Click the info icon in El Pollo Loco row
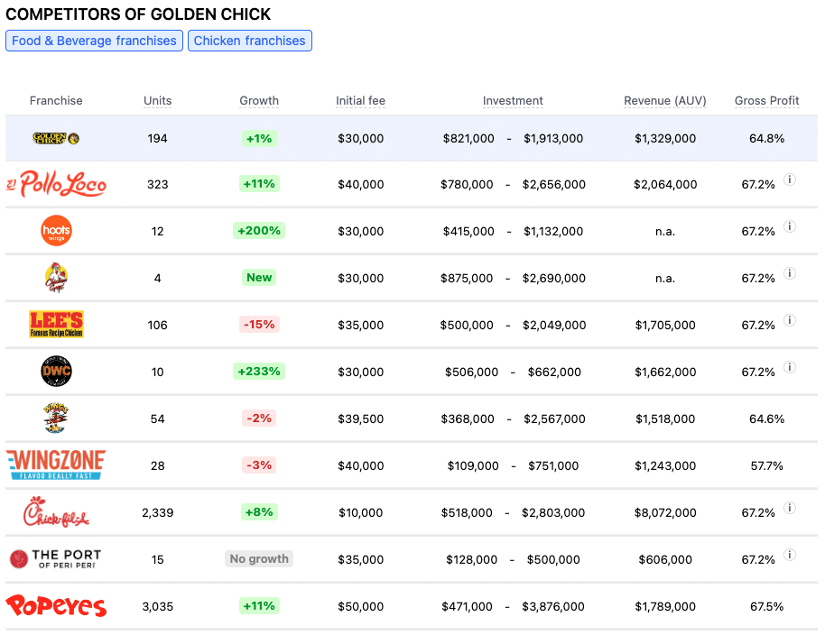The width and height of the screenshot is (825, 644). coord(789,179)
